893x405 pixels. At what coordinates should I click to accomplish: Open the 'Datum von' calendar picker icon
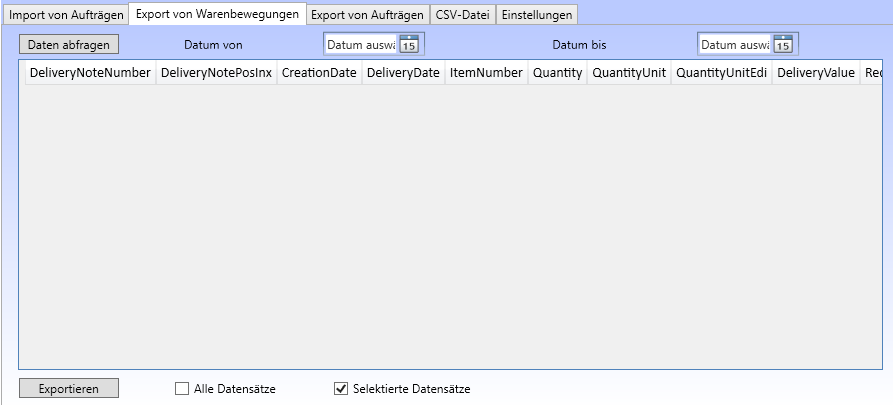coord(409,45)
